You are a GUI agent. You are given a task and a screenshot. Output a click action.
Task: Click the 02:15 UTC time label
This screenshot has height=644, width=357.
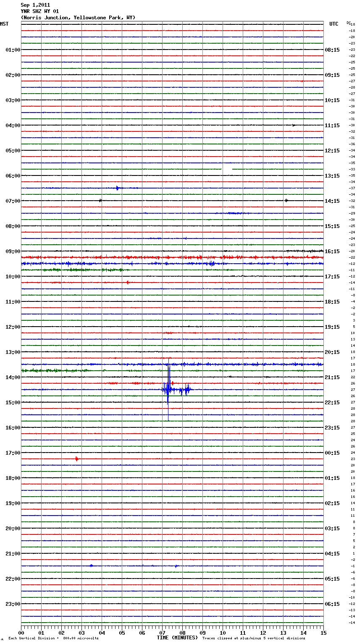tap(332, 503)
